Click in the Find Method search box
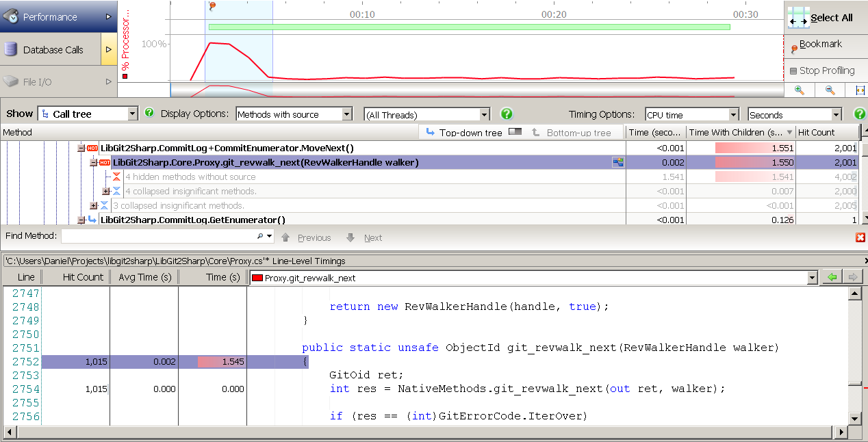This screenshot has width=868, height=442. click(x=159, y=237)
